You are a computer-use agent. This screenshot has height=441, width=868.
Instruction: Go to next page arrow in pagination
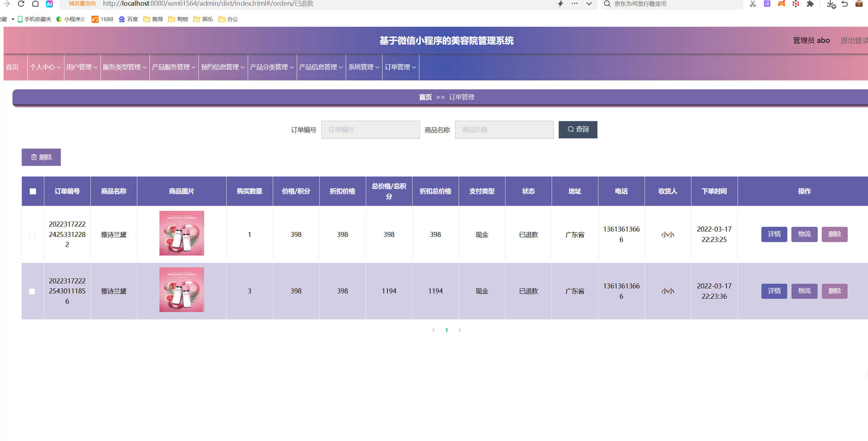coord(460,330)
